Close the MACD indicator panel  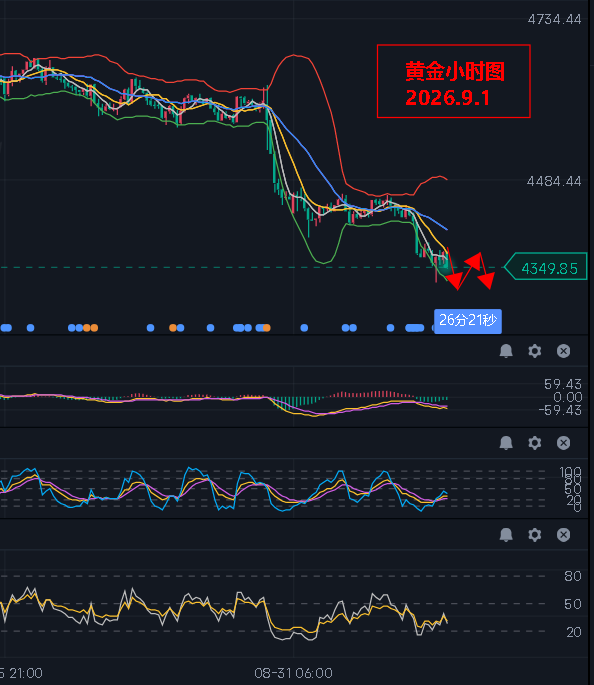click(x=563, y=351)
